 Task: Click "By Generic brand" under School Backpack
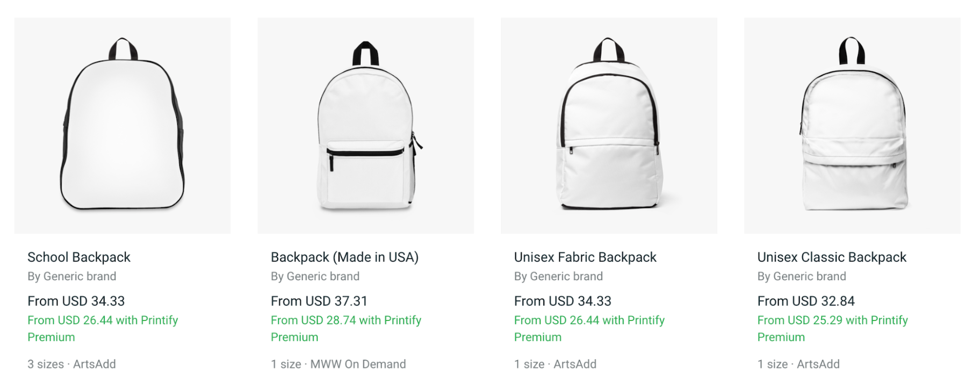coord(72,277)
